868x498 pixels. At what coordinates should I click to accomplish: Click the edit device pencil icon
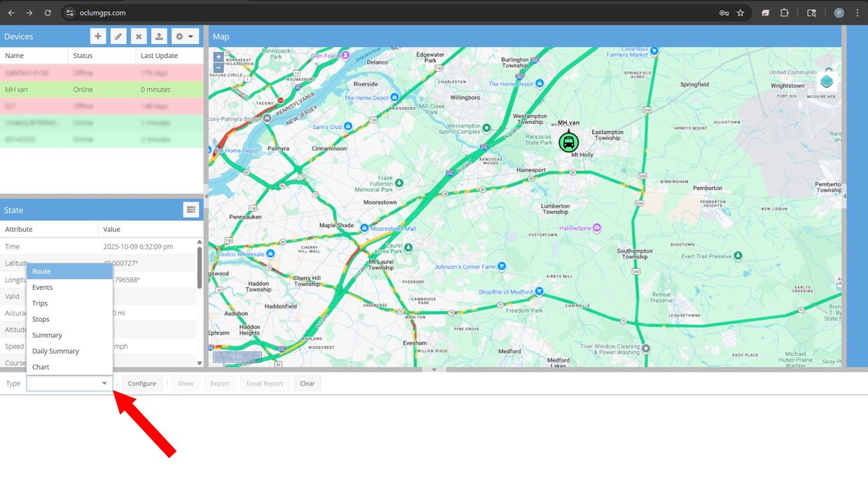tap(118, 36)
